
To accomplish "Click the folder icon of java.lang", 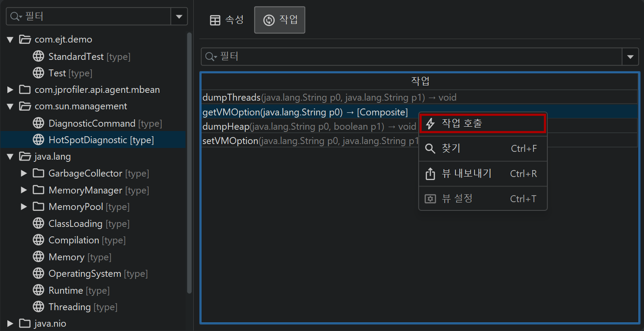I will pyautogui.click(x=25, y=157).
